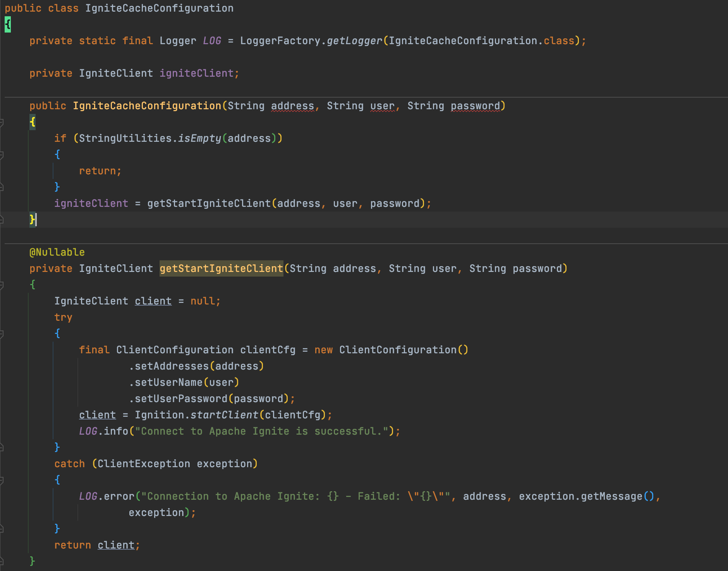This screenshot has width=728, height=571.
Task: Click the setUserPassword method call
Action: tap(181, 399)
